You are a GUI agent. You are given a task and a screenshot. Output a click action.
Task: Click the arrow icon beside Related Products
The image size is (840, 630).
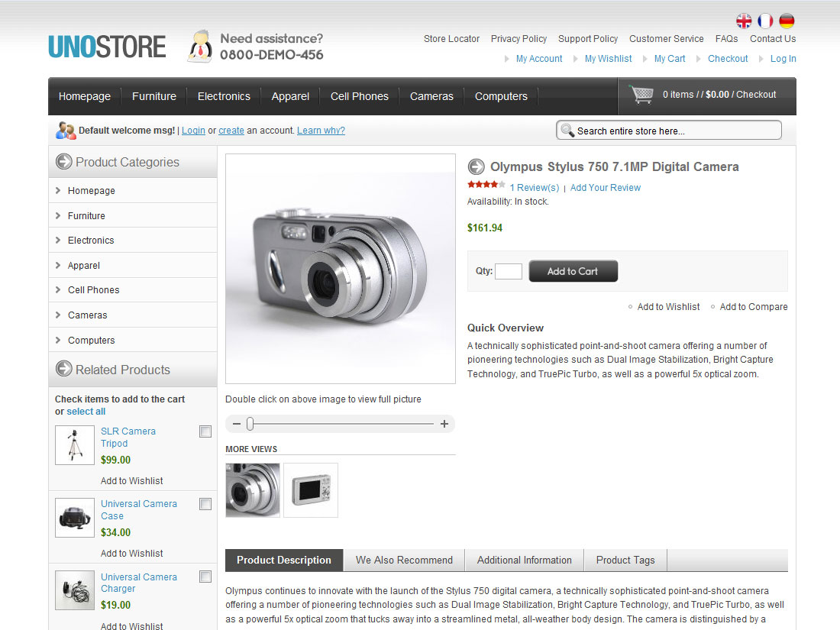tap(63, 369)
